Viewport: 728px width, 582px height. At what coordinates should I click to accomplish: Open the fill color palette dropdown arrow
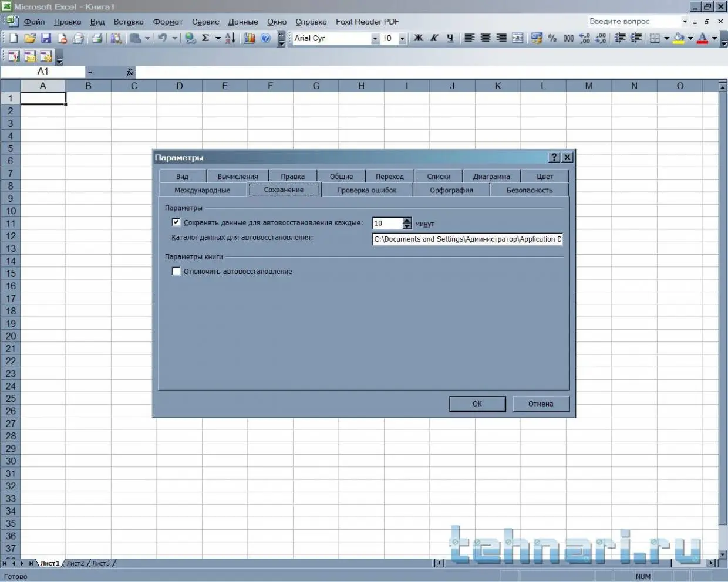click(690, 38)
